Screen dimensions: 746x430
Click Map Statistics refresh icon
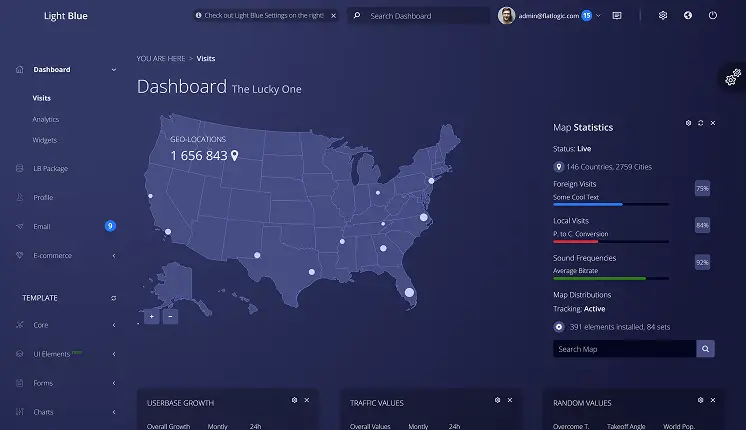click(x=700, y=123)
